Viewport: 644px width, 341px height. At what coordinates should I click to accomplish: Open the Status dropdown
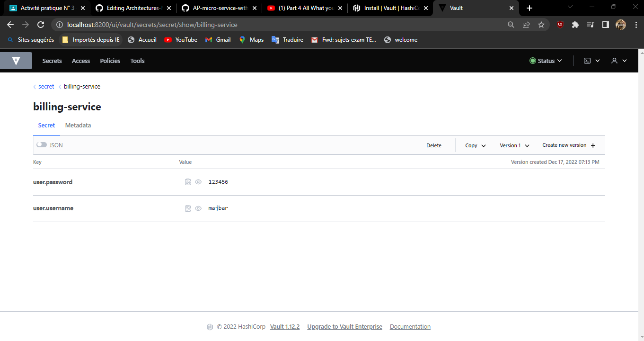tap(546, 60)
